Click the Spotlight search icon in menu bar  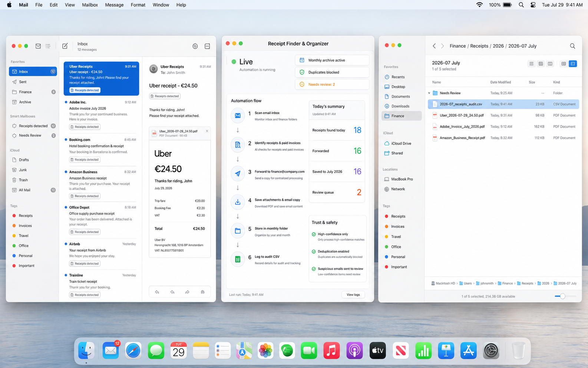[521, 5]
